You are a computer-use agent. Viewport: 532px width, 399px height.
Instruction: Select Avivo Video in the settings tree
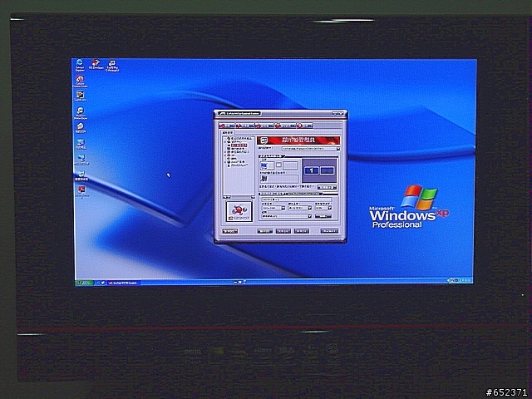(x=238, y=162)
